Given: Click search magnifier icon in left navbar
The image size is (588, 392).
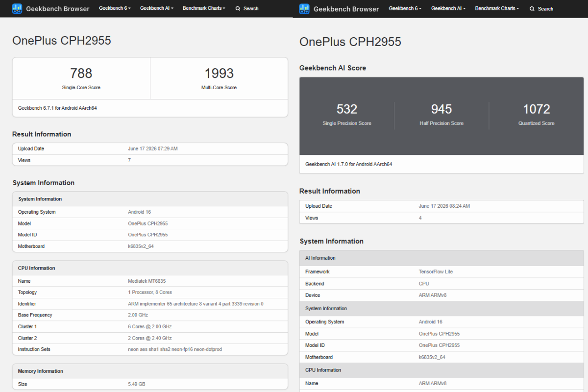Looking at the screenshot, I should click(238, 8).
